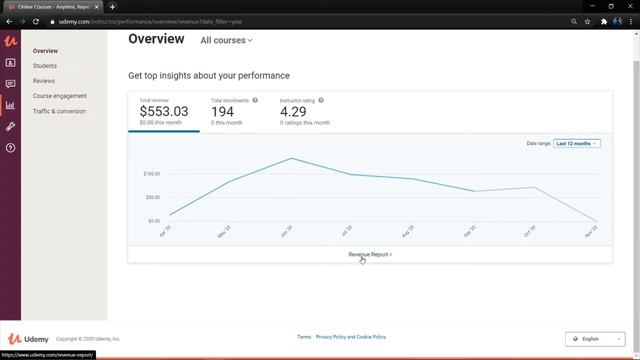Open Privacy Policy and Cookie Policy link
This screenshot has width=640, height=360.
click(x=351, y=337)
